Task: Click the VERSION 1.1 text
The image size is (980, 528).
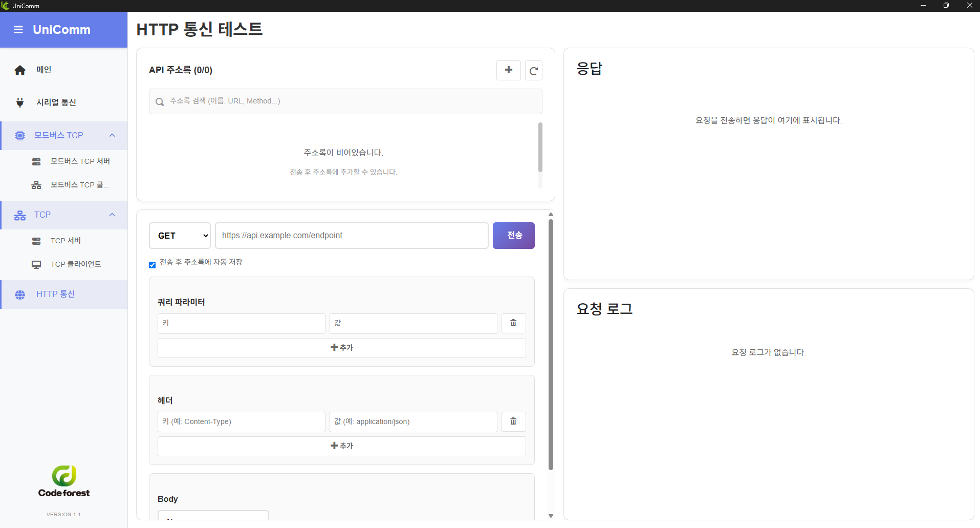Action: pyautogui.click(x=63, y=514)
